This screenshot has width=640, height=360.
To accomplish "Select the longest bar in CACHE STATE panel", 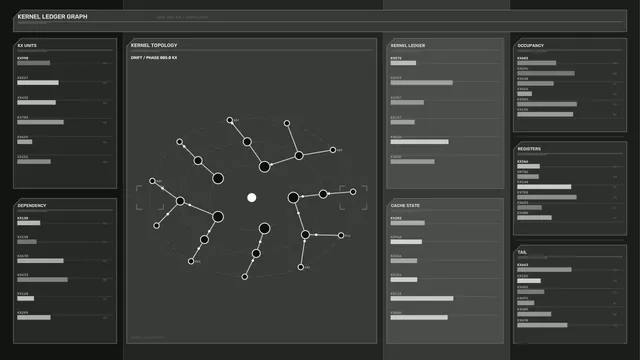I will (422, 298).
